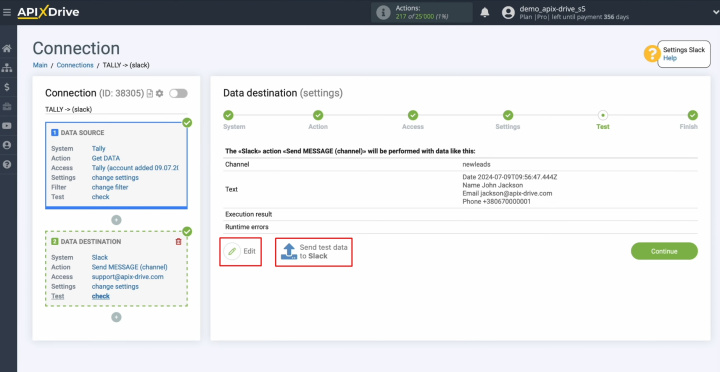Screen dimensions: 720x372
Task: Go to System step in progress
Action: pyautogui.click(x=228, y=115)
